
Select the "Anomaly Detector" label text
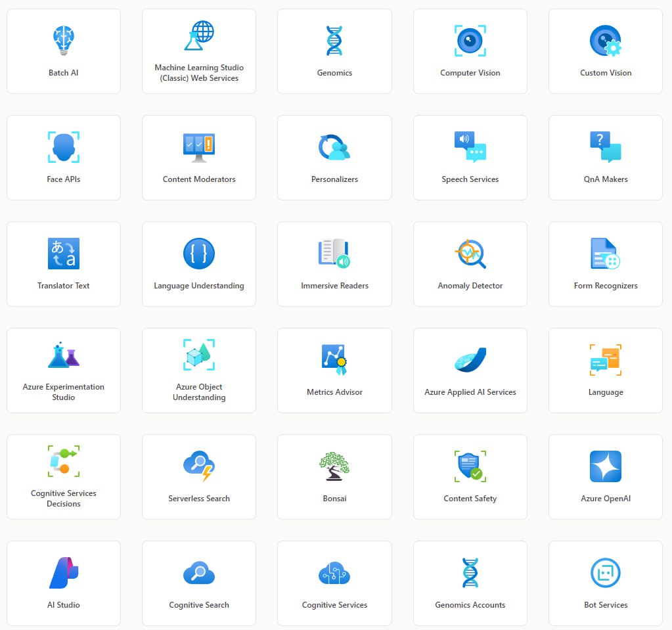(470, 285)
